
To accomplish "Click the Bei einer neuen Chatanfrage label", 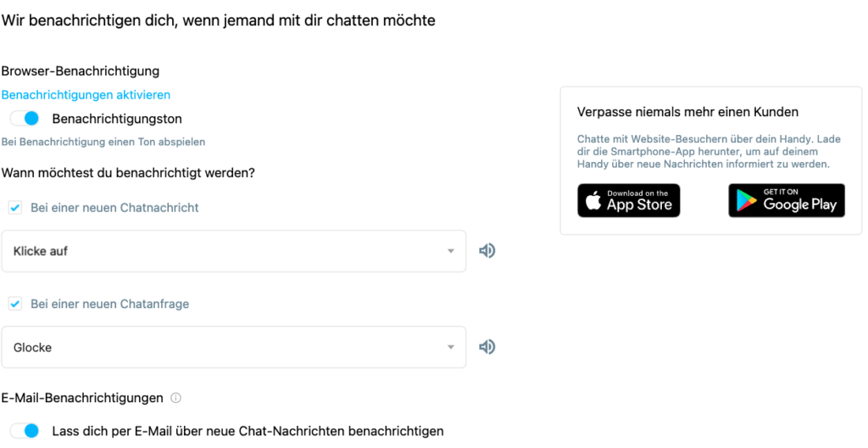I will (109, 304).
